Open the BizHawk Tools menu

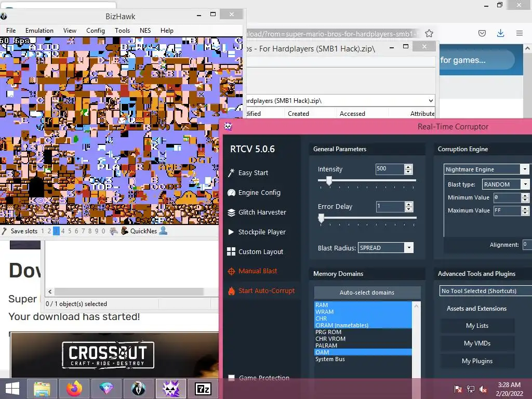122,31
